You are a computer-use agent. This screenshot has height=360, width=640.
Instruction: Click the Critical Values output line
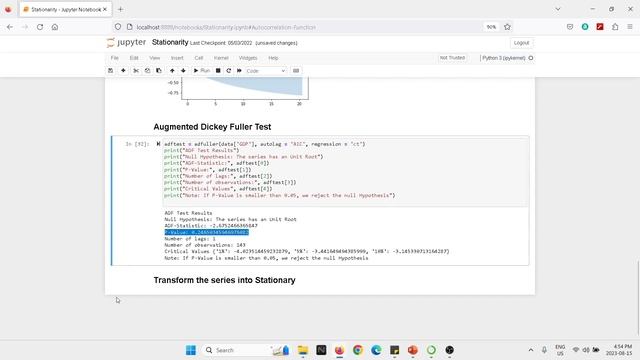307,251
